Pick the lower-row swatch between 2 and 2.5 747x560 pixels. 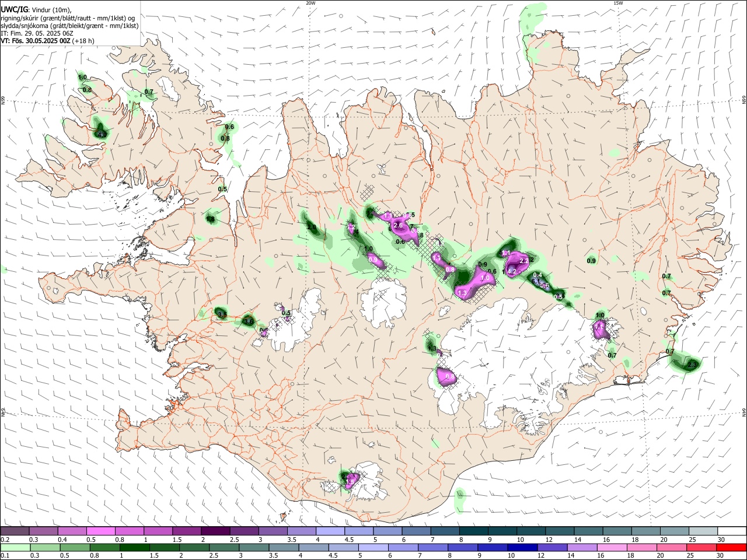click(194, 548)
